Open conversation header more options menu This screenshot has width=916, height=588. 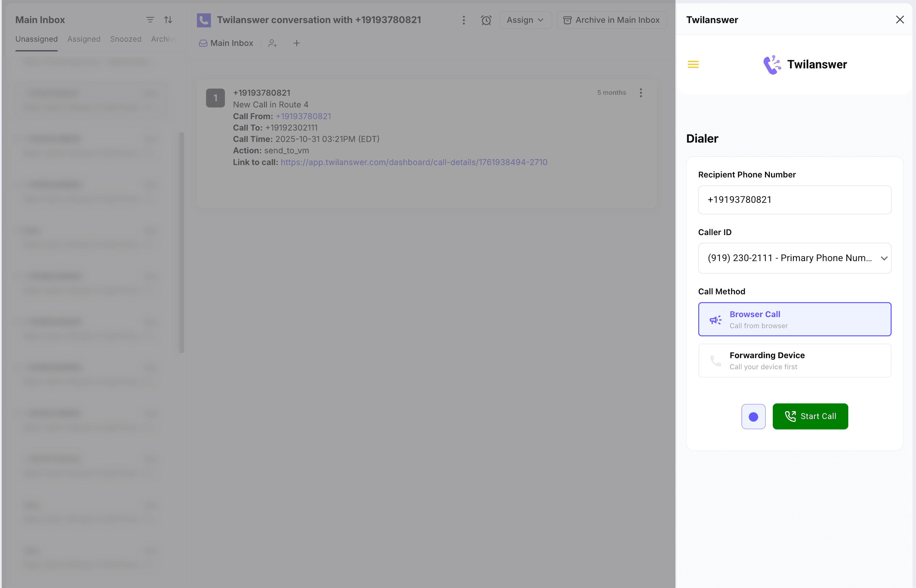pyautogui.click(x=464, y=20)
